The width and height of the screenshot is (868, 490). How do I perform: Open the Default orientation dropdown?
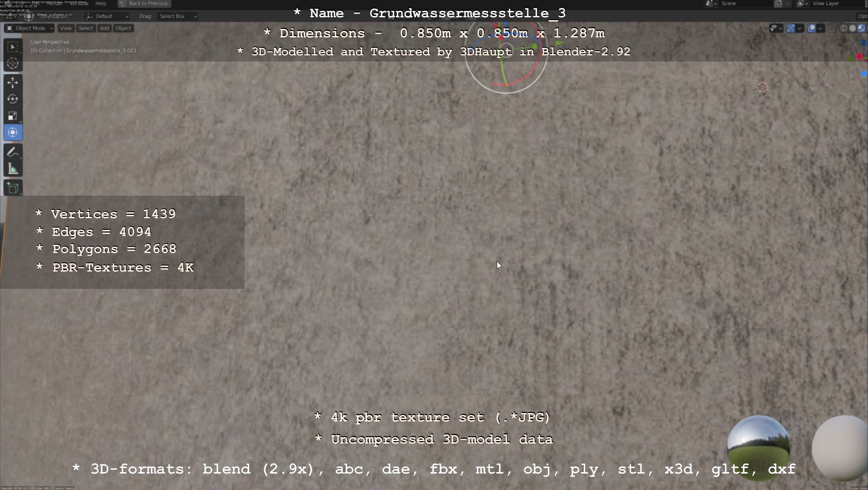coord(107,16)
